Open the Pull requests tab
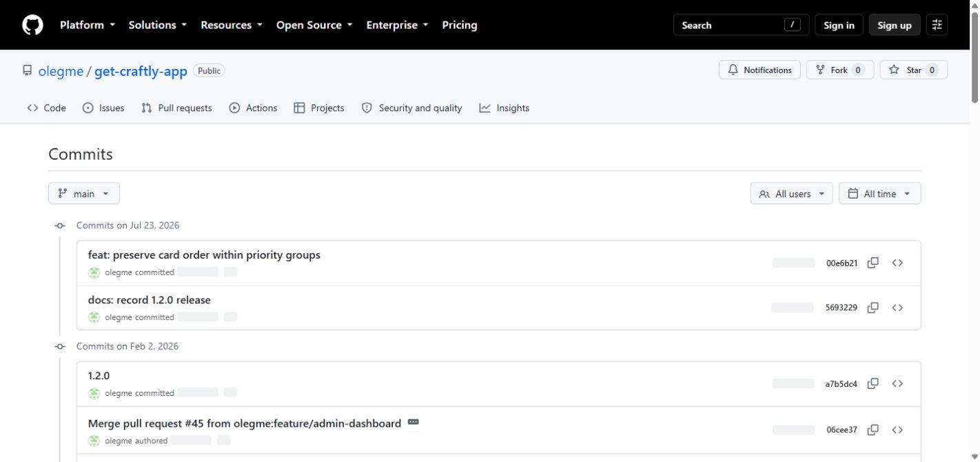 tap(176, 108)
